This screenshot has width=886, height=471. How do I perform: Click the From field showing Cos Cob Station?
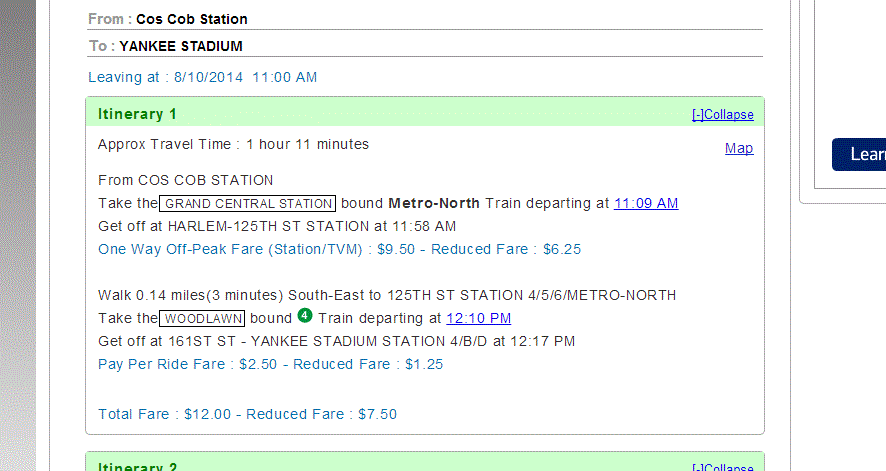[x=191, y=19]
